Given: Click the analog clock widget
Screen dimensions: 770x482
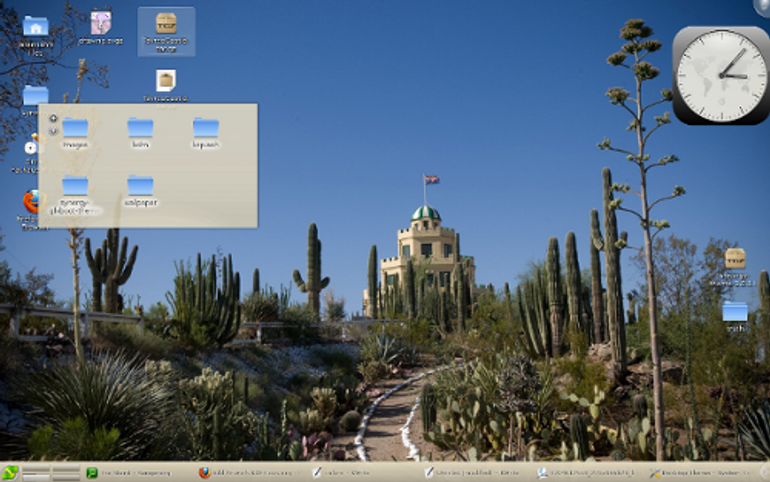Looking at the screenshot, I should (x=721, y=75).
